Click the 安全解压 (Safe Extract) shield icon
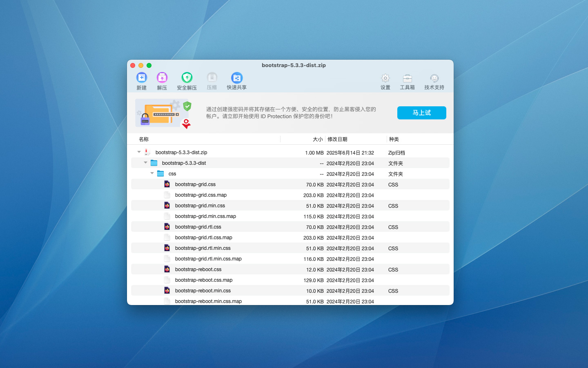The width and height of the screenshot is (588, 368). click(187, 77)
